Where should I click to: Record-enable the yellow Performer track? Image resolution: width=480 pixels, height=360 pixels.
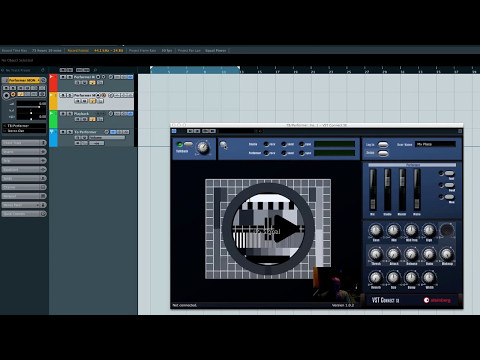point(98,95)
